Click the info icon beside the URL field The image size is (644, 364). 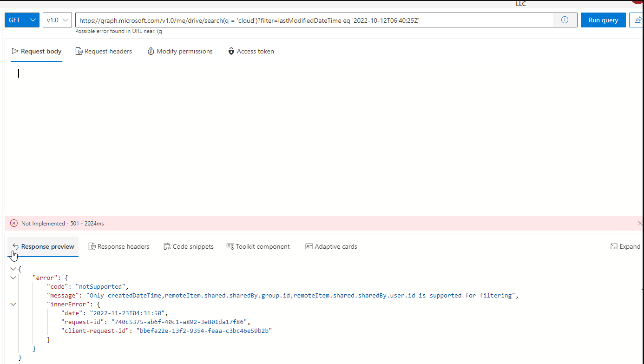[x=564, y=20]
